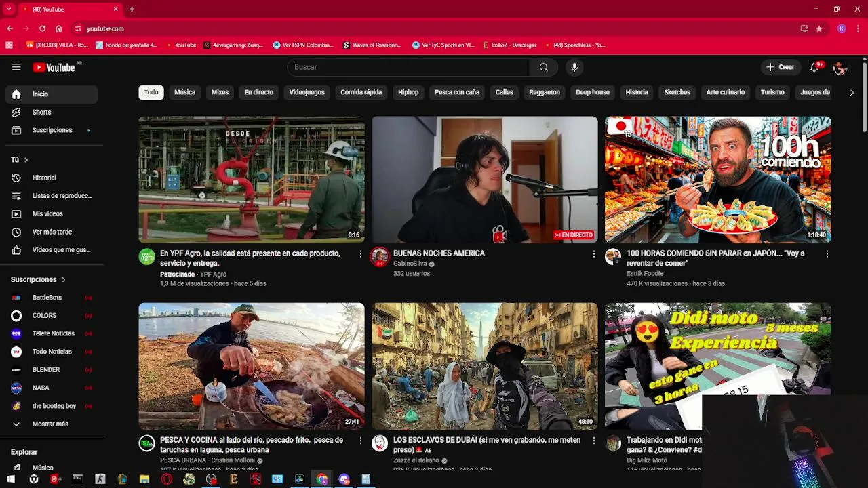This screenshot has width=868, height=488.
Task: Expand the Tú section chevron
Action: pyautogui.click(x=26, y=160)
